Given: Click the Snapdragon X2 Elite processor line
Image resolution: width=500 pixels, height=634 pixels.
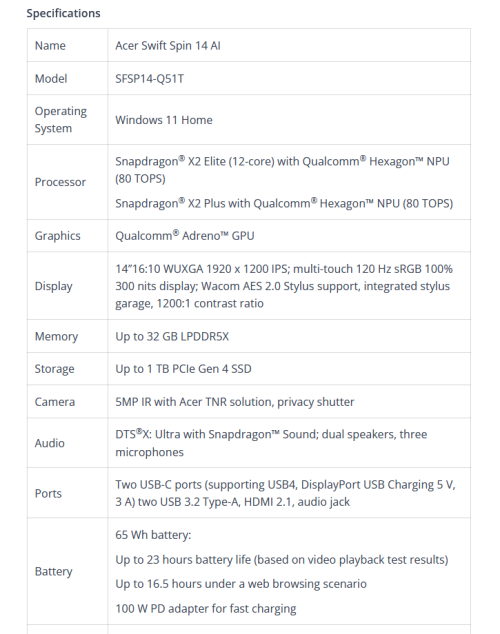Looking at the screenshot, I should (282, 170).
